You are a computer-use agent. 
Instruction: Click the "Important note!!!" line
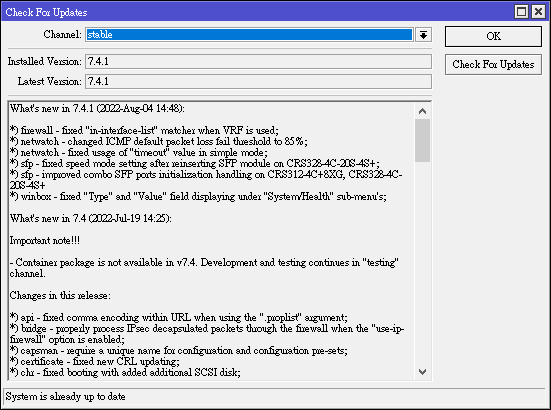tap(45, 240)
